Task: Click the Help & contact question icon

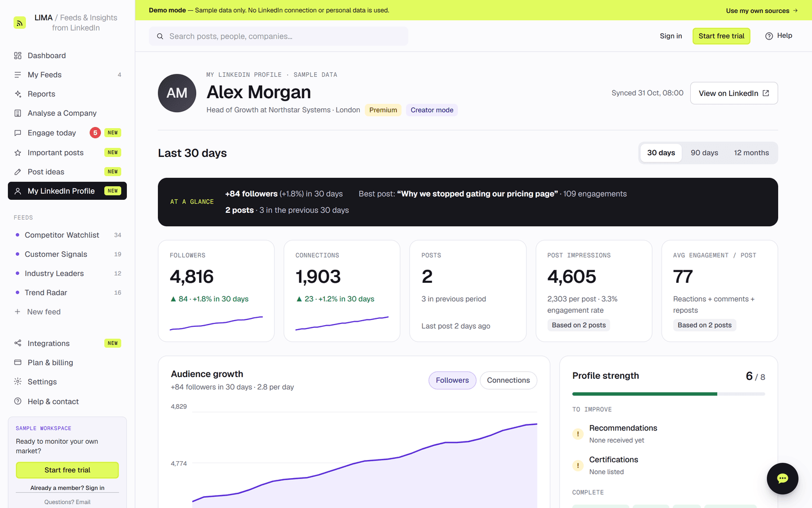Action: coord(17,401)
